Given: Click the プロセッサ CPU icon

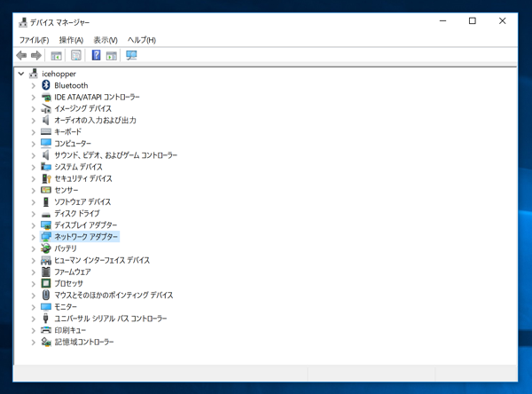Looking at the screenshot, I should coord(46,283).
